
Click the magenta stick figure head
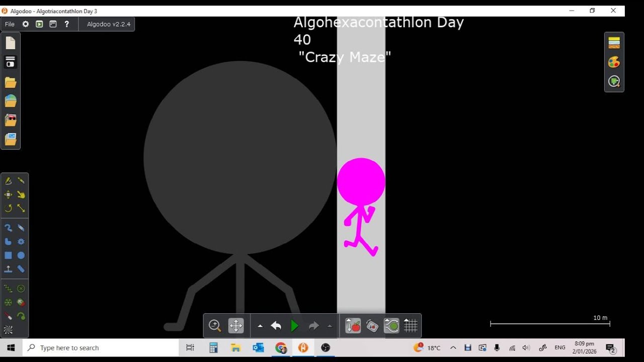(361, 182)
